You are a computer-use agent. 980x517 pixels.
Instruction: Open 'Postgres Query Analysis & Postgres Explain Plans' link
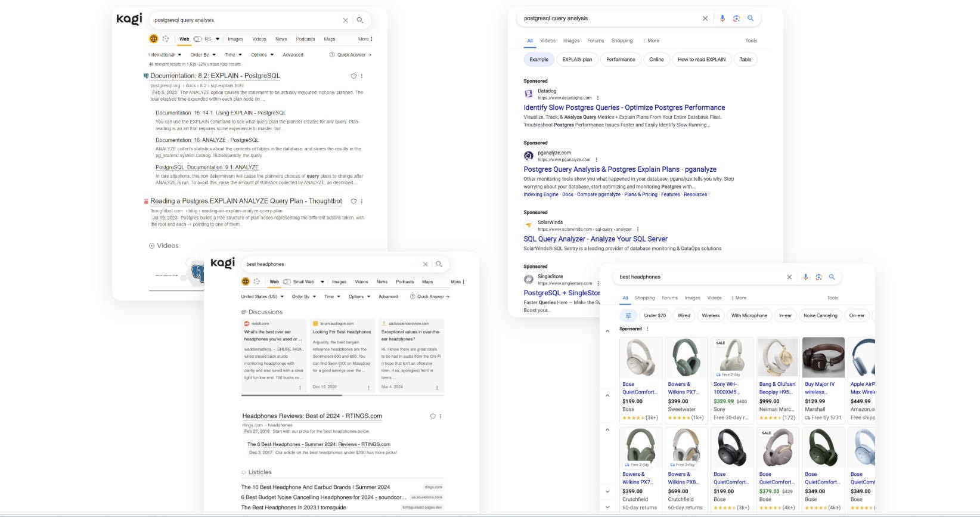620,169
